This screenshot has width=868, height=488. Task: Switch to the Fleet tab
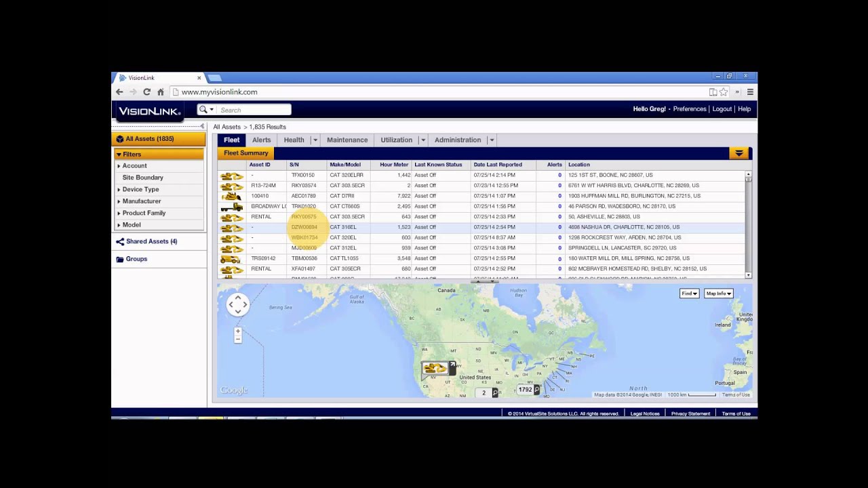232,140
